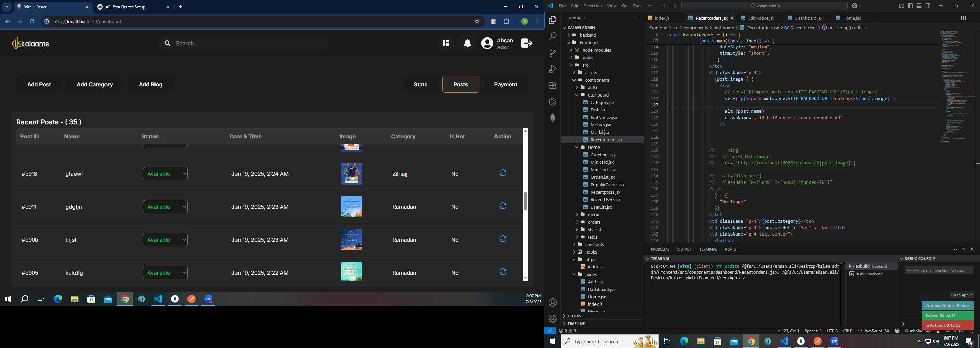Open the File menu in VS Code
The height and width of the screenshot is (348, 980).
(562, 6)
